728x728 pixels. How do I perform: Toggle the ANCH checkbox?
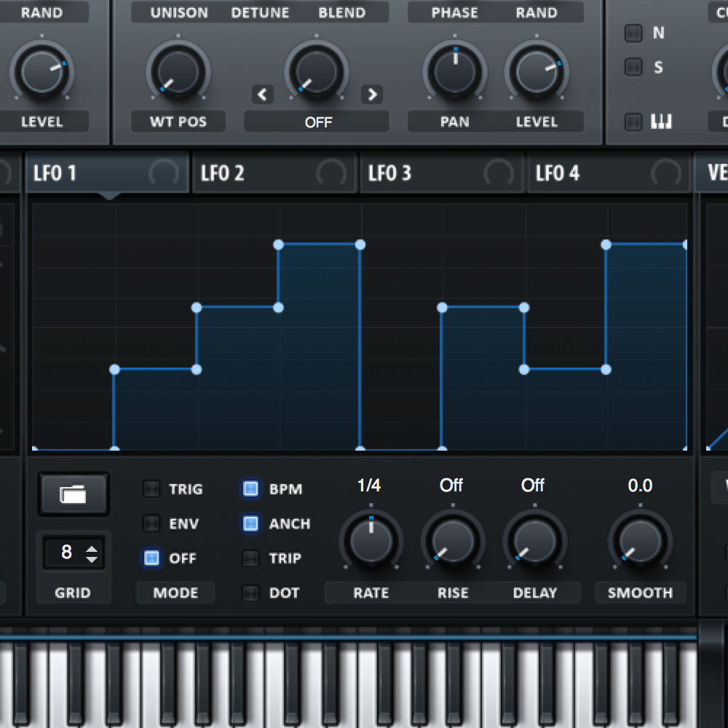pyautogui.click(x=250, y=523)
